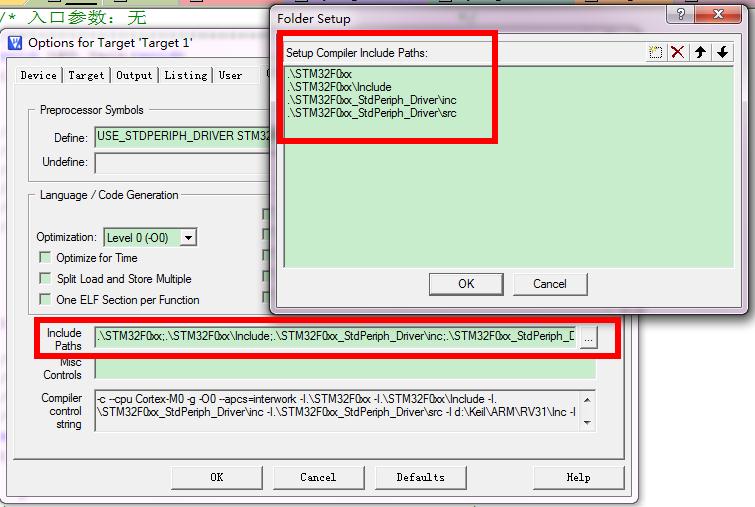Go to the Listing tab

click(x=186, y=76)
